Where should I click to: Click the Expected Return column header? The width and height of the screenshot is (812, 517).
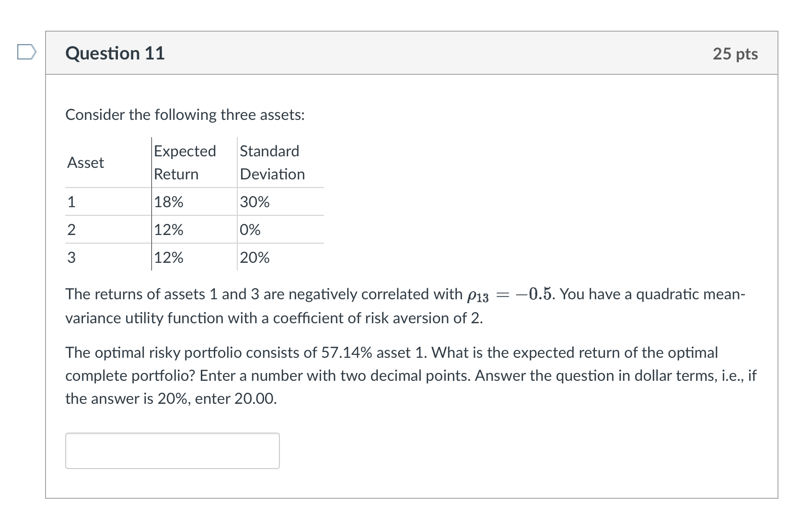[x=186, y=163]
